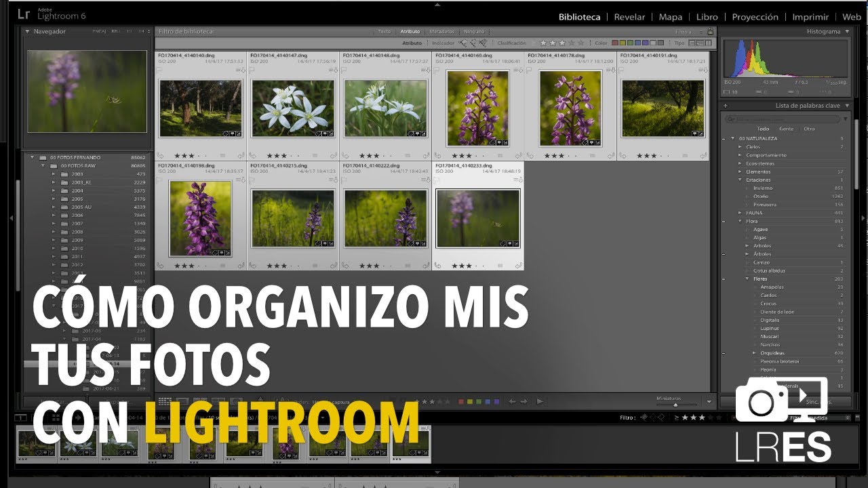This screenshot has width=868, height=488.
Task: Click the filmstrip filter flag icon
Action: point(644,418)
